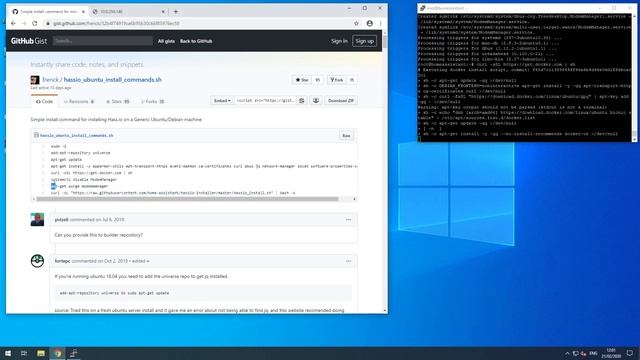Open volume icon in system tray
640x360 pixels.
tap(584, 353)
